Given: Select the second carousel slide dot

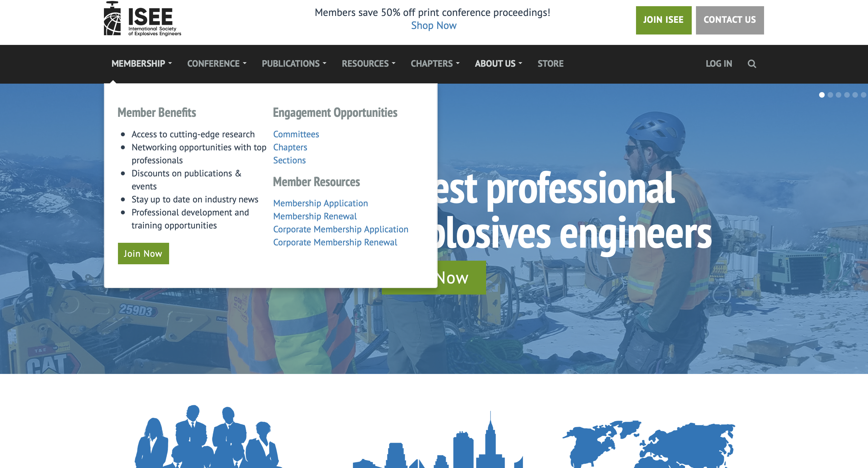Looking at the screenshot, I should (830, 95).
